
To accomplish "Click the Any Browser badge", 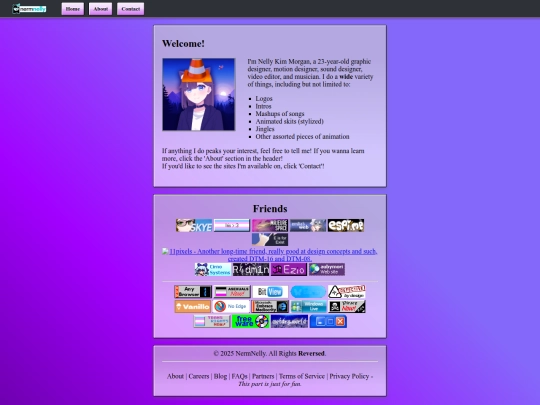I will click(x=193, y=292).
